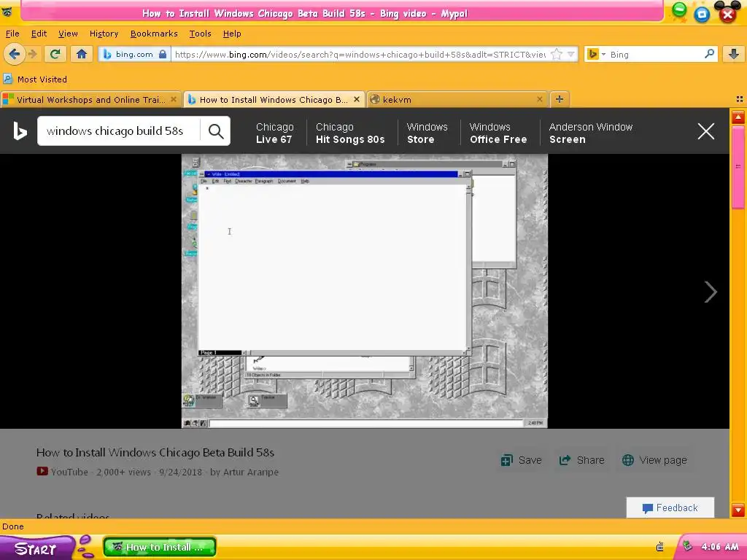Close the Virtual Workshops tab
This screenshot has height=560, width=747.
(x=174, y=99)
